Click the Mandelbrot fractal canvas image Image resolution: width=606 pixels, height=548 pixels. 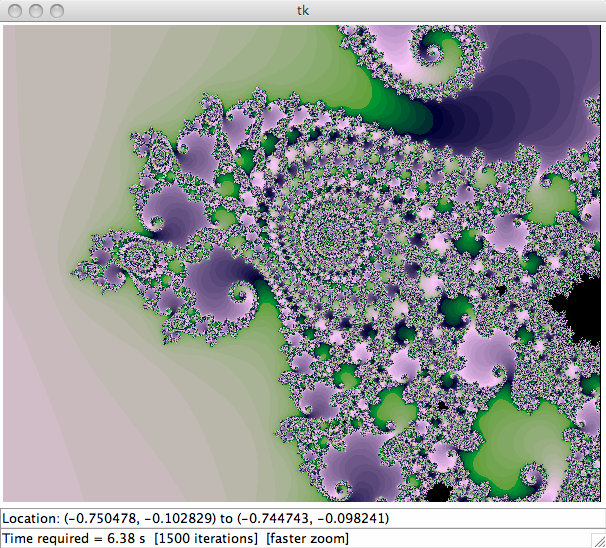(x=302, y=264)
